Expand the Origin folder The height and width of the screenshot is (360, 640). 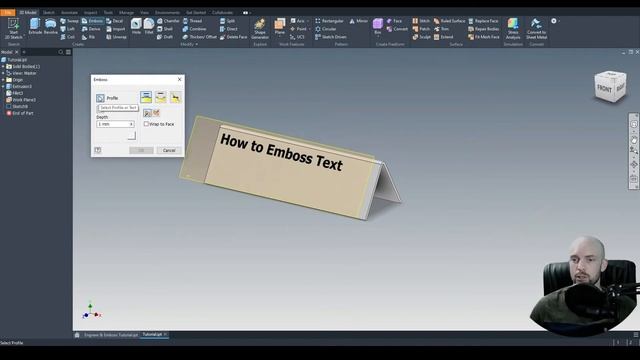(3, 80)
